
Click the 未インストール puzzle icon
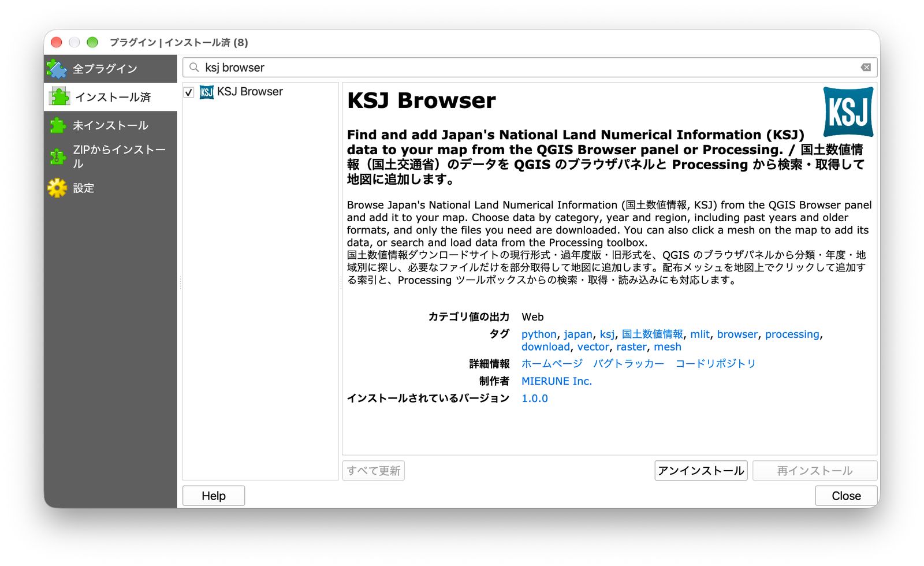click(x=57, y=125)
